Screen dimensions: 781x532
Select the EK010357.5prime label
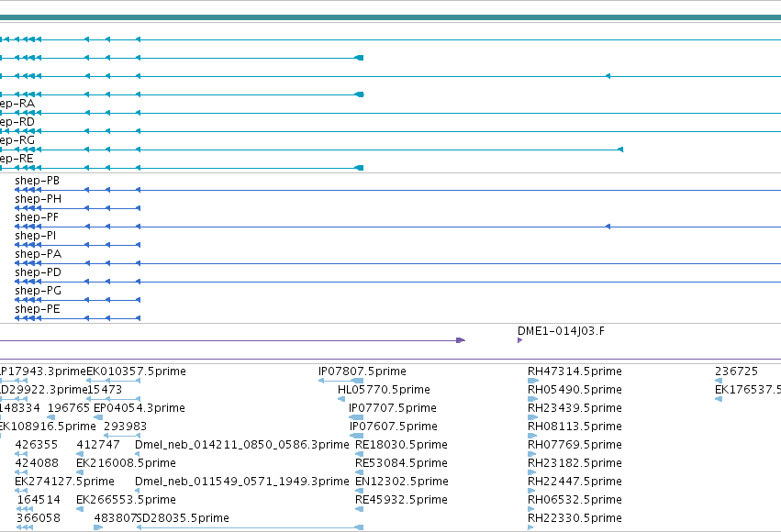136,371
